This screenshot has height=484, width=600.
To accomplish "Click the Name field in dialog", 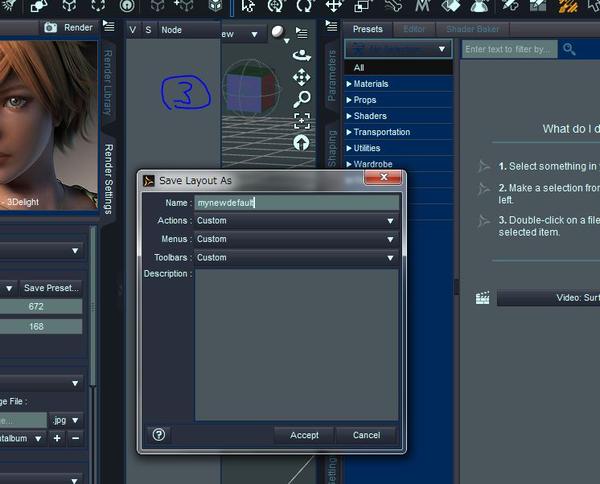I will click(297, 203).
